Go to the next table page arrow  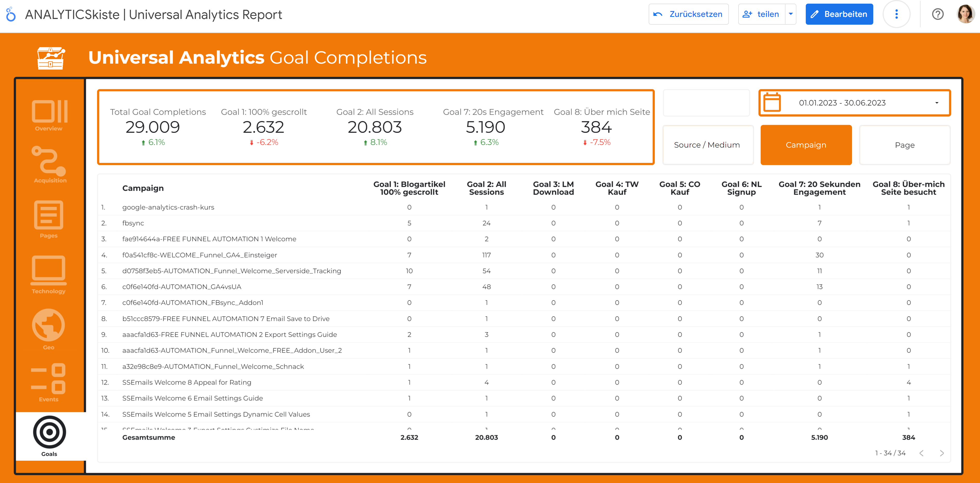(942, 453)
